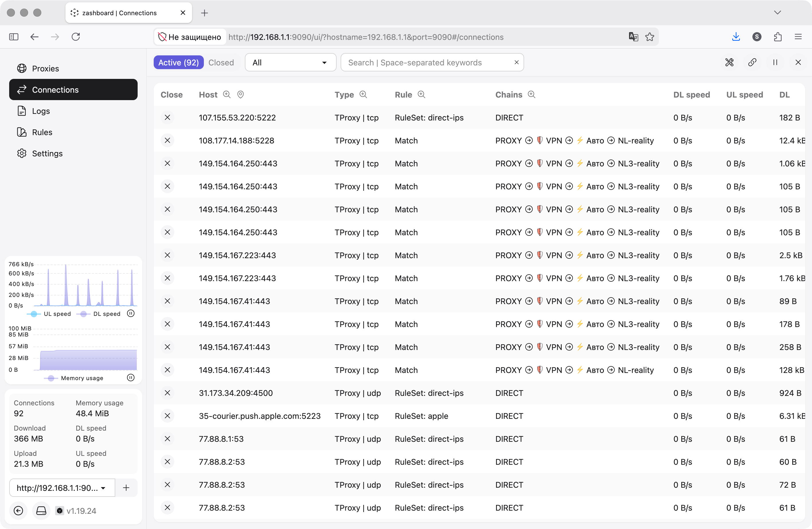Close the 149.154.167.41:443 NL-reality connection
This screenshot has height=529, width=812.
[167, 370]
